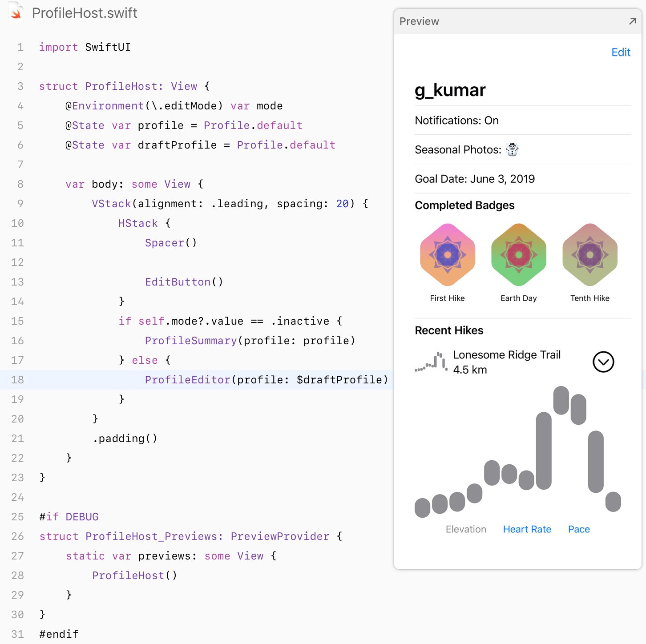Click line number 18 in the gutter
The image size is (646, 644).
click(17, 380)
